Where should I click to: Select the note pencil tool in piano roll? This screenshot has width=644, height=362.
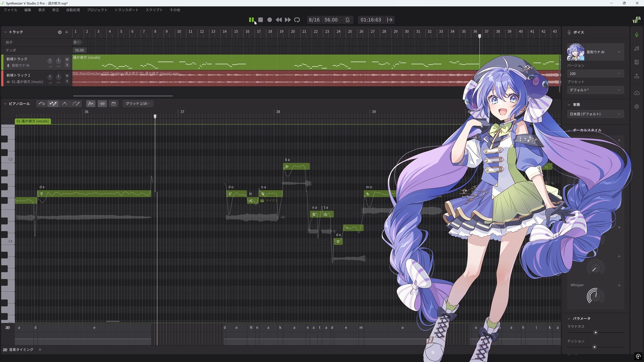(x=53, y=104)
